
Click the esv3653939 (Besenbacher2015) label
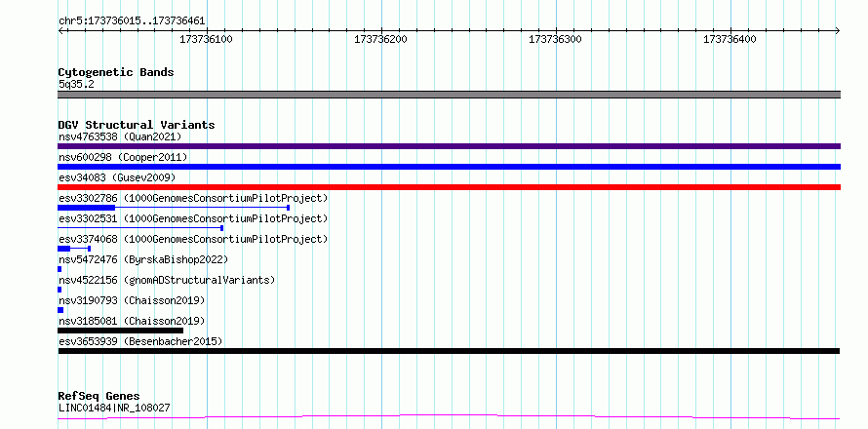click(140, 341)
